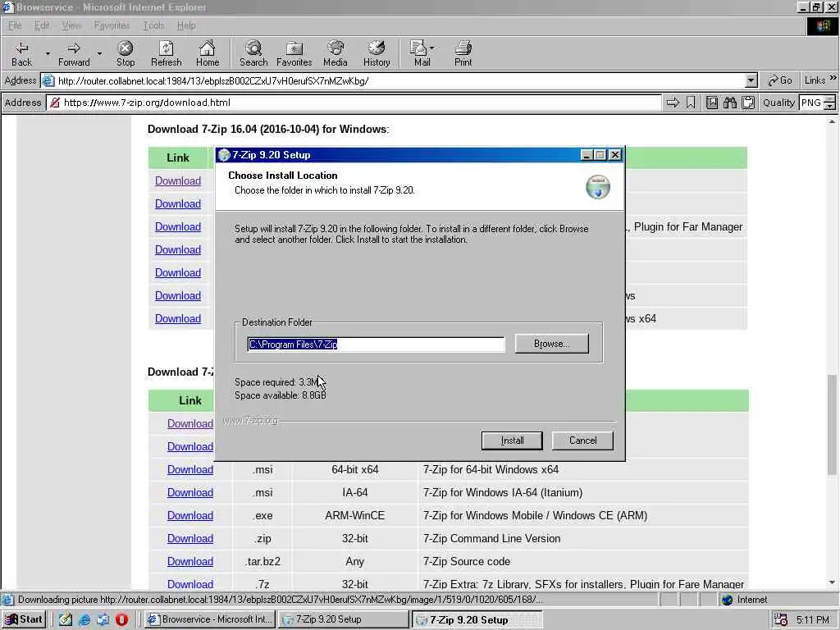Expand the Back button history arrow
The height and width of the screenshot is (630, 840).
tap(47, 53)
